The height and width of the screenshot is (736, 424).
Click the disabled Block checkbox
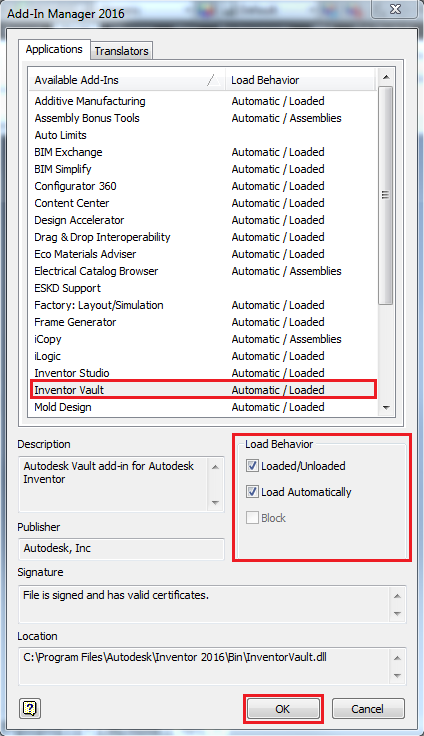coord(253,518)
